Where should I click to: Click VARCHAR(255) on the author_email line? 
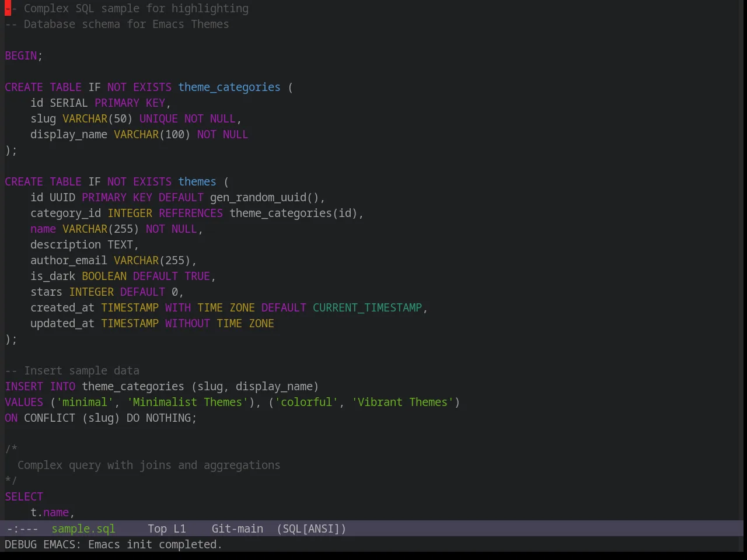point(152,260)
